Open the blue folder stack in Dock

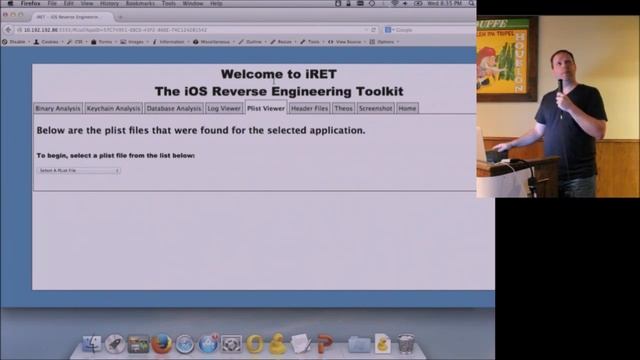(359, 344)
